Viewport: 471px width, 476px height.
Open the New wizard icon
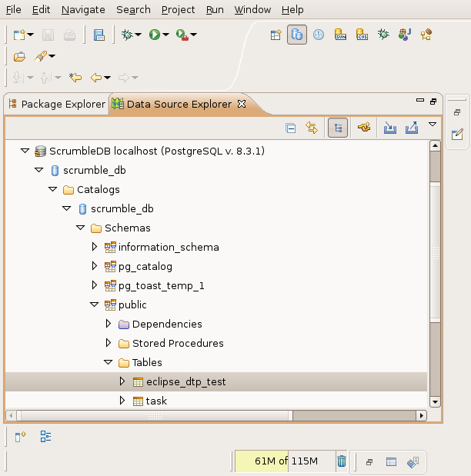click(19, 35)
